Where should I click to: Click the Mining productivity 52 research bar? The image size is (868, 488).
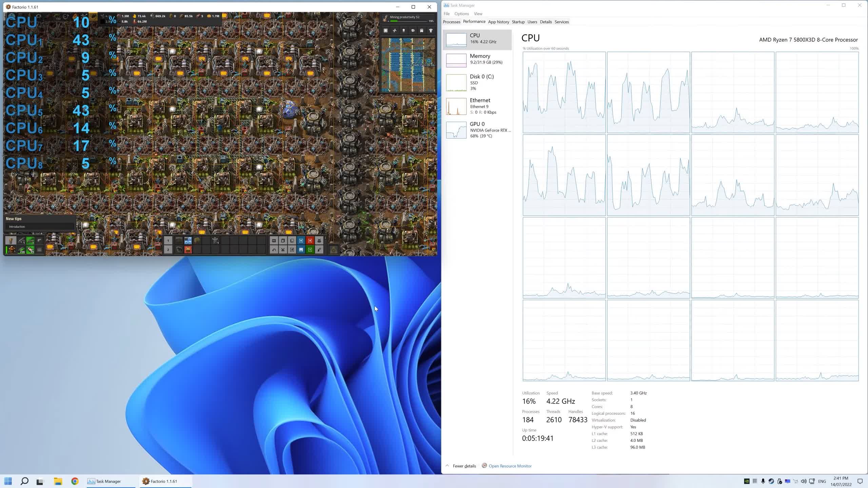[408, 19]
